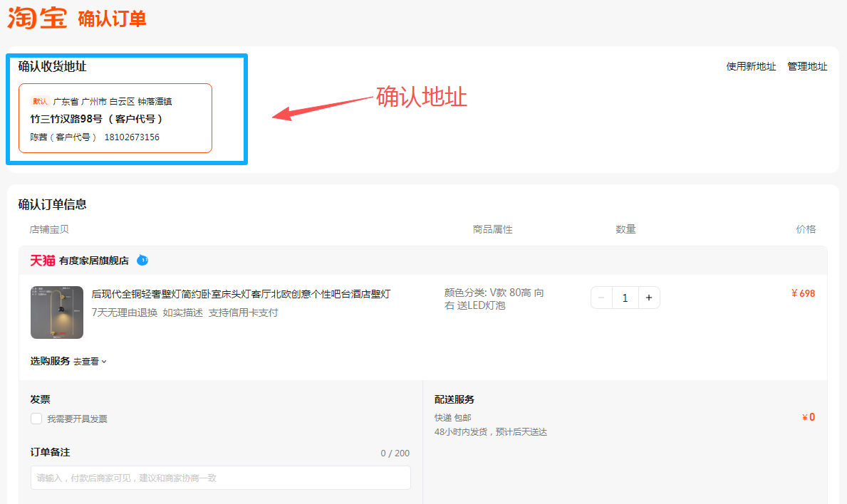Click the Tmall logo beside store name
The height and width of the screenshot is (504, 847).
[x=42, y=261]
